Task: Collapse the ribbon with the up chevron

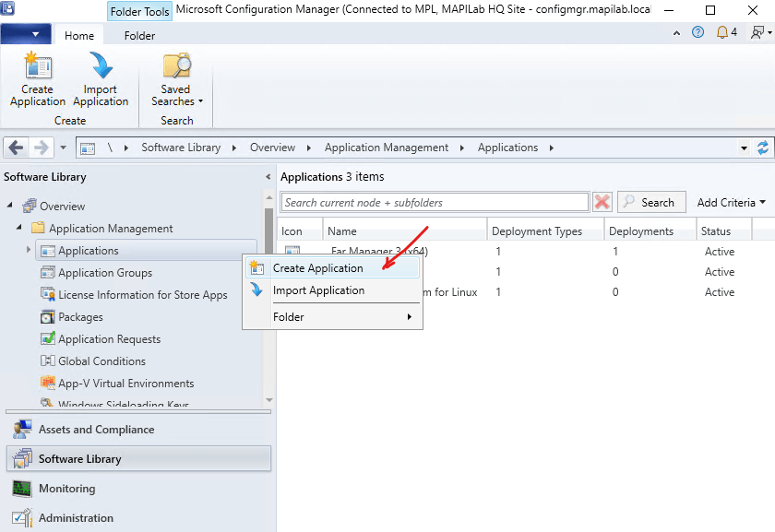Action: point(676,32)
